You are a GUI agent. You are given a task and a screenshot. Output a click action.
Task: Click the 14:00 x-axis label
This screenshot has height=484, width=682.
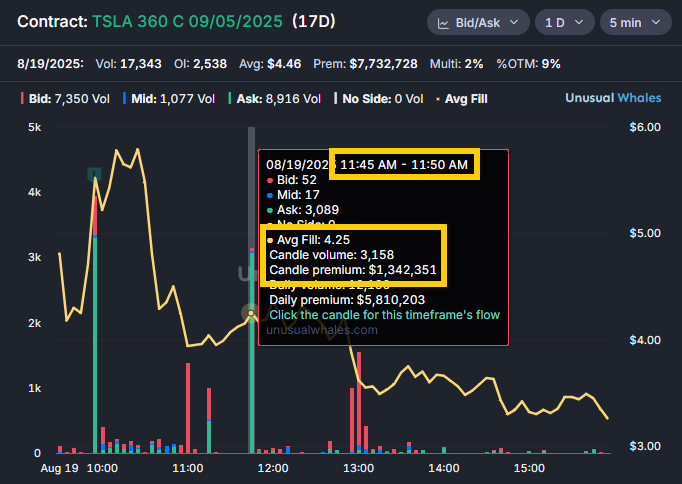pyautogui.click(x=444, y=468)
